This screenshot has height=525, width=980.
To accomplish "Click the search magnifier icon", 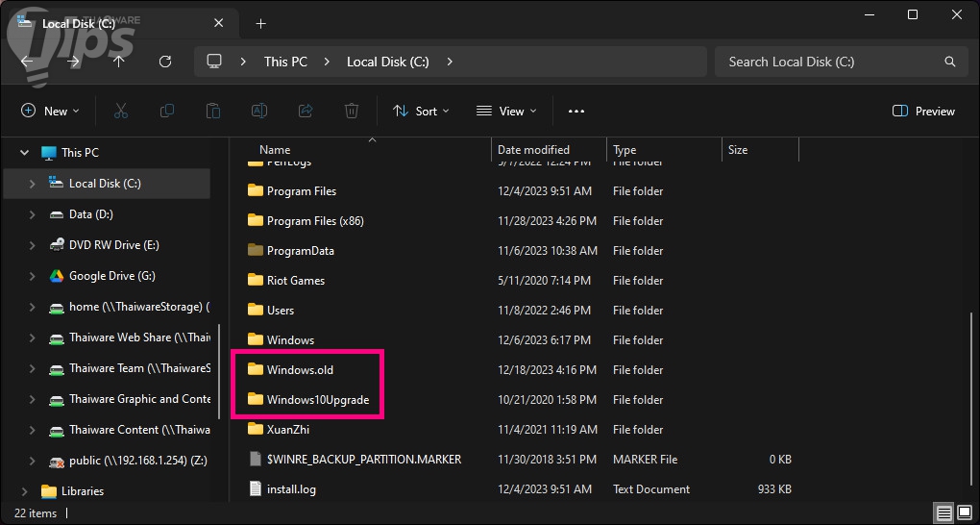I will (950, 62).
